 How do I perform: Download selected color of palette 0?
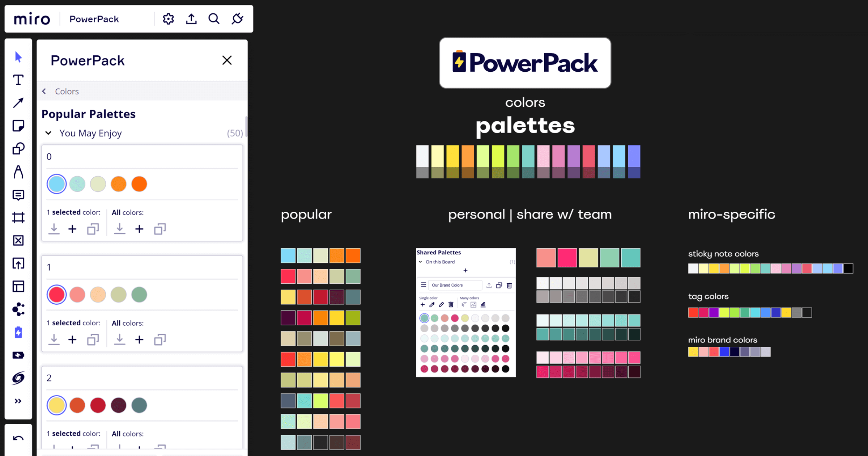[54, 229]
